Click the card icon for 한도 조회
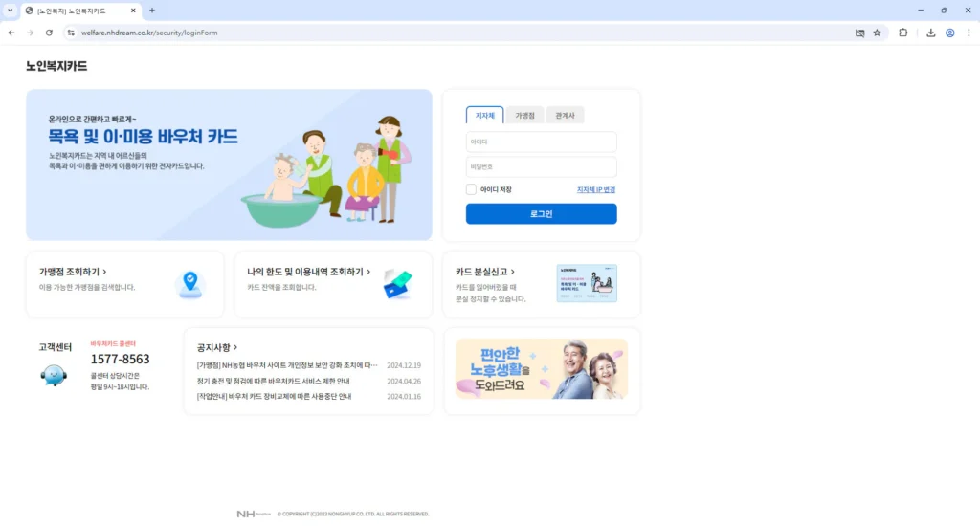 (397, 284)
